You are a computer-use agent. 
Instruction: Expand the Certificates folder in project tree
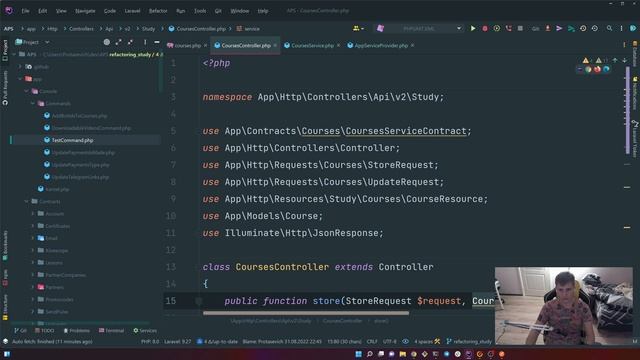(x=33, y=226)
